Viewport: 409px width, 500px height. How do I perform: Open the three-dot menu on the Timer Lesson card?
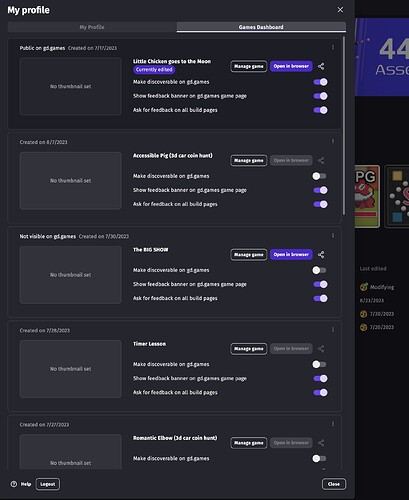point(333,330)
